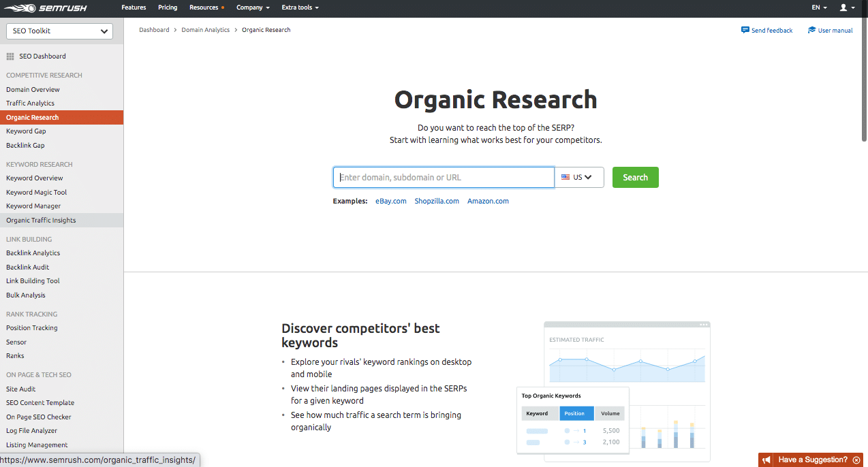The height and width of the screenshot is (467, 868).
Task: Click the Organic Research heading
Action: click(496, 99)
